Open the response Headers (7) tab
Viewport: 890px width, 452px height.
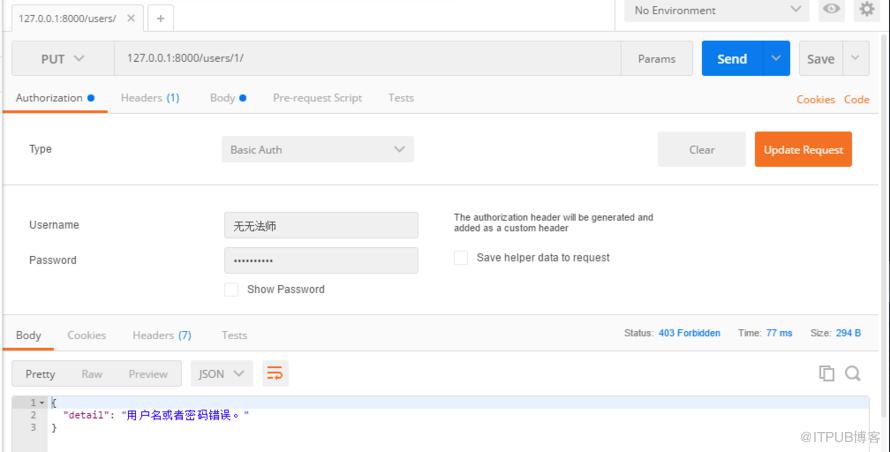tap(162, 335)
